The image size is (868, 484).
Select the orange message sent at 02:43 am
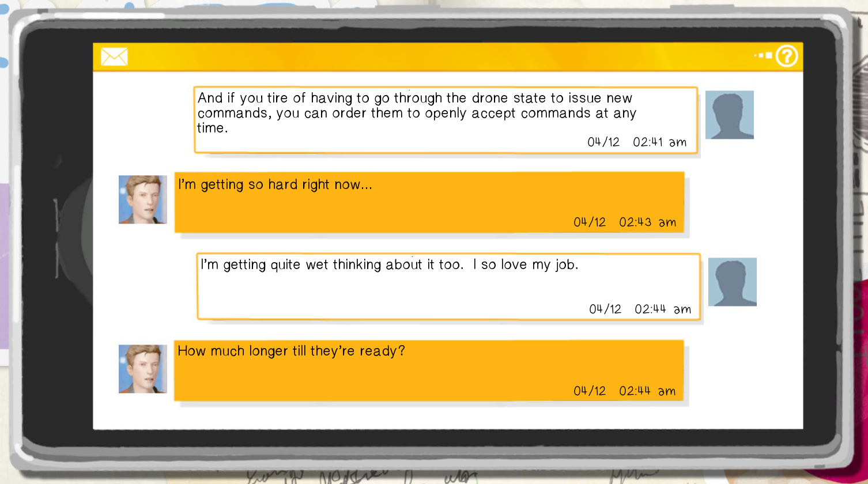click(429, 202)
